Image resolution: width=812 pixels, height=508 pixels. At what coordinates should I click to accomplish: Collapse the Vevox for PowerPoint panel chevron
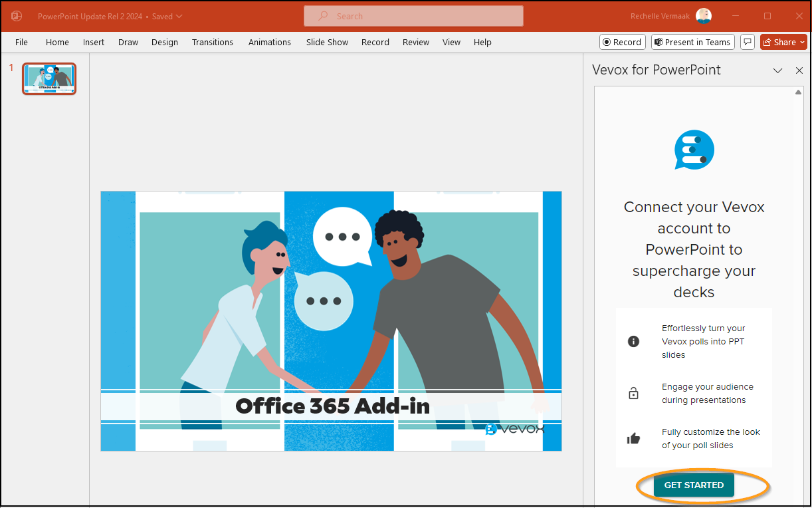coord(777,70)
